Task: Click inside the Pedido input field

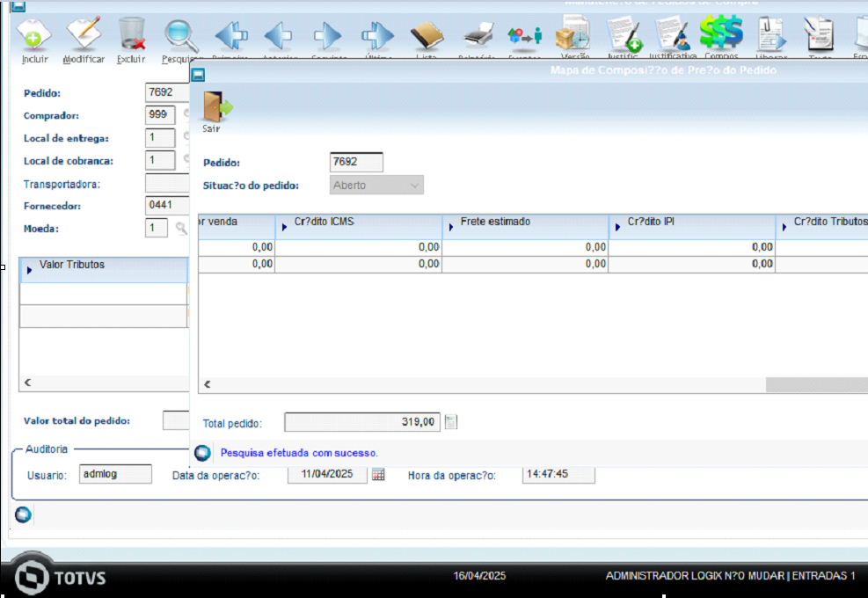Action: 355,162
